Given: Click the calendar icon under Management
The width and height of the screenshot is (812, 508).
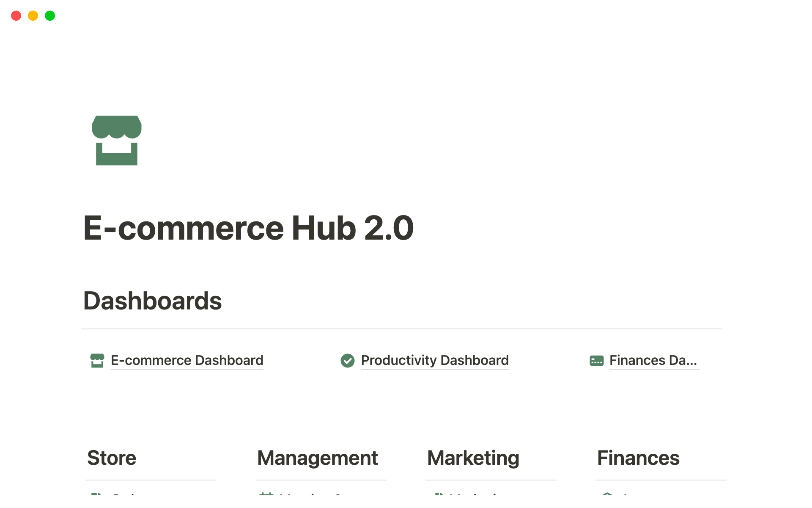Looking at the screenshot, I should 266,494.
